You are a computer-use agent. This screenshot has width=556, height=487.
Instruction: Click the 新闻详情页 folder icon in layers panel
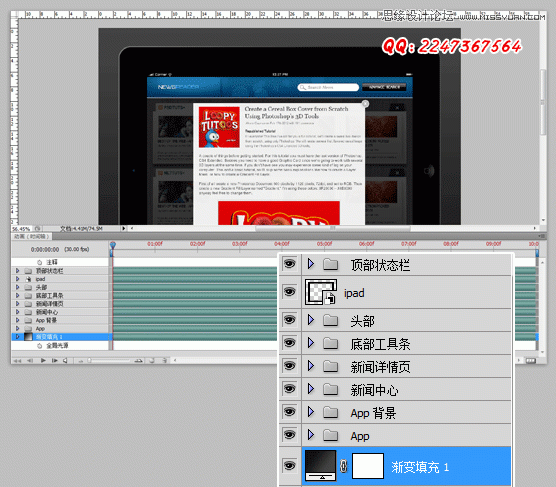click(x=330, y=366)
